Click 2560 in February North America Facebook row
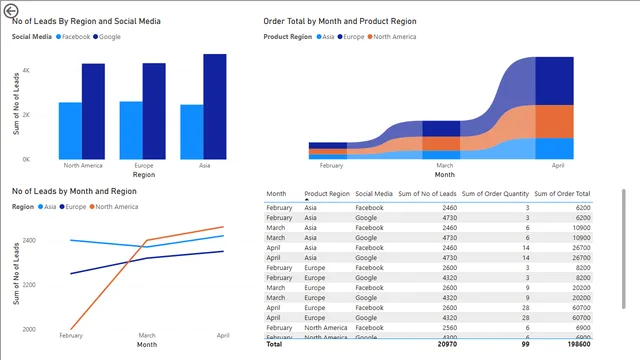Viewport: 640px width, 360px height. click(x=450, y=328)
